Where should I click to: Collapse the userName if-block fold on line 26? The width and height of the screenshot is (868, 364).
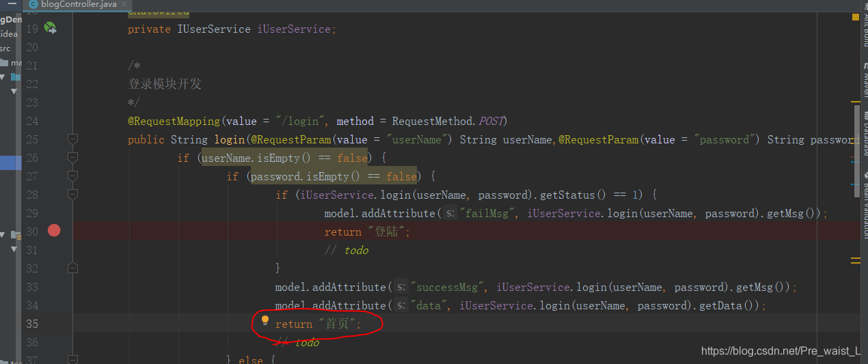click(72, 158)
